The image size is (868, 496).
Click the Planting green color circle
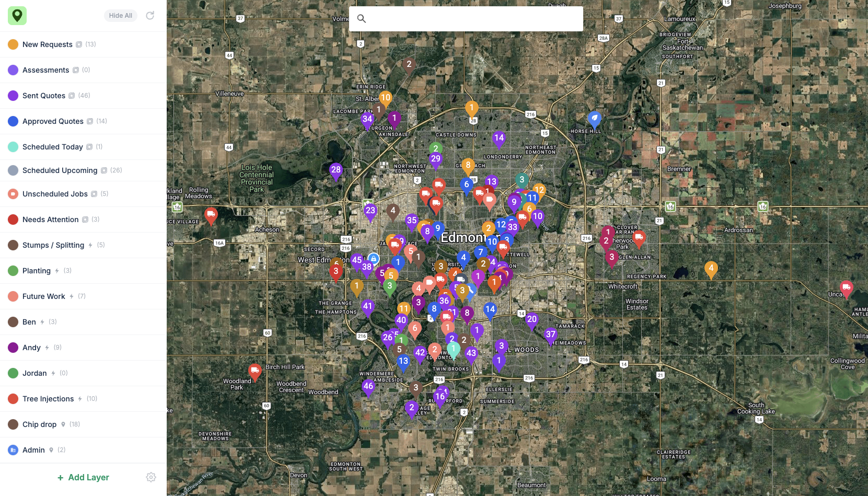point(13,271)
